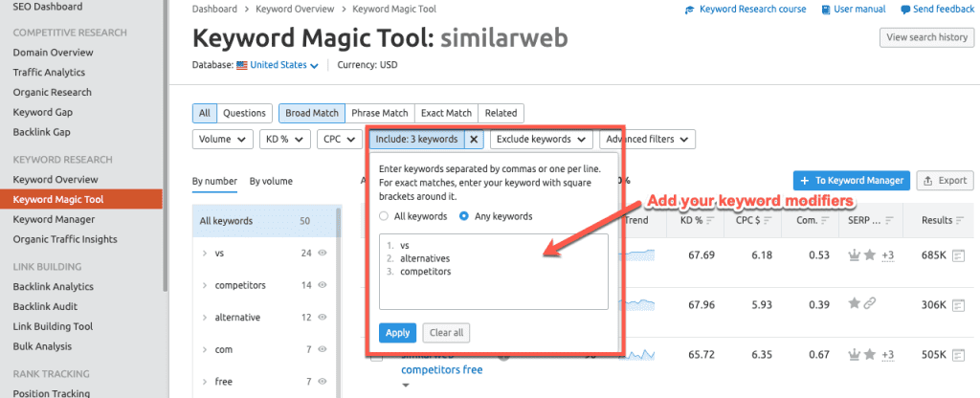Toggle eye icon for the alternative group
980x398 pixels.
click(323, 317)
